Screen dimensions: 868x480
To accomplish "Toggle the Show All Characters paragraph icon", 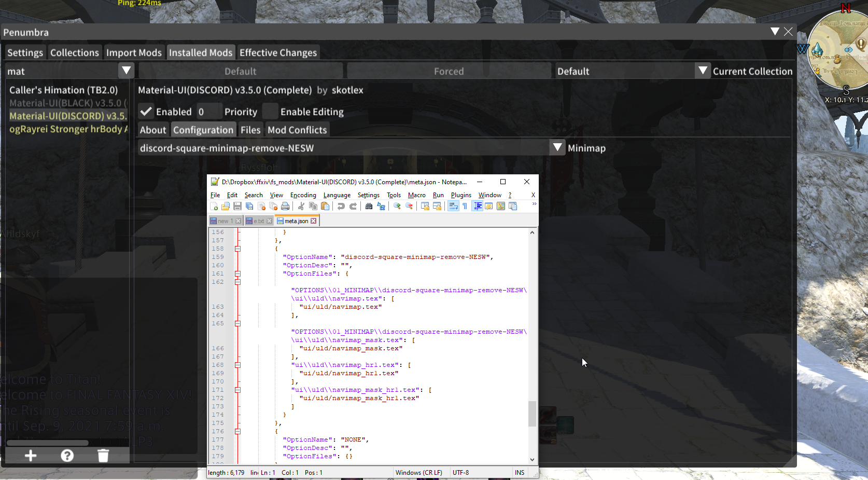I will [x=465, y=206].
